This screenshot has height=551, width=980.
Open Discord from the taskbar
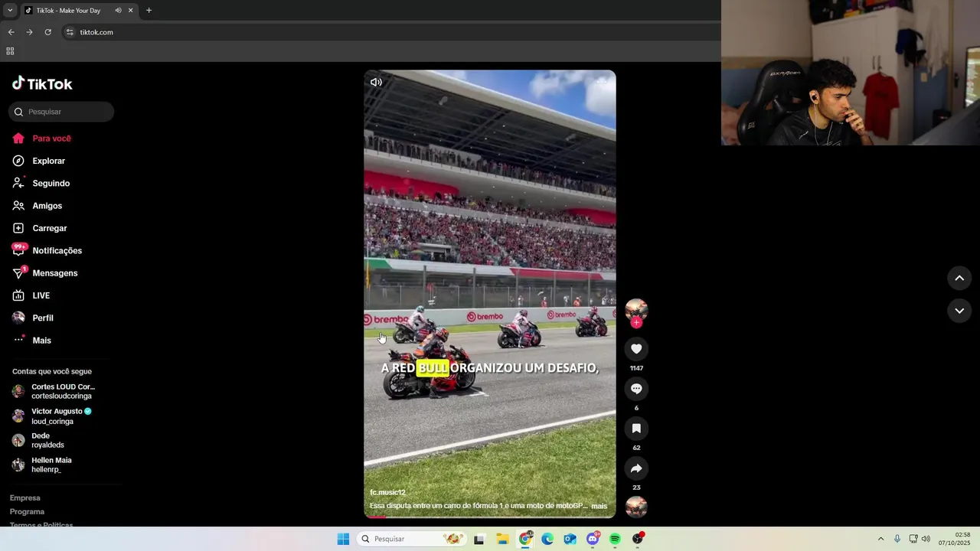[593, 539]
